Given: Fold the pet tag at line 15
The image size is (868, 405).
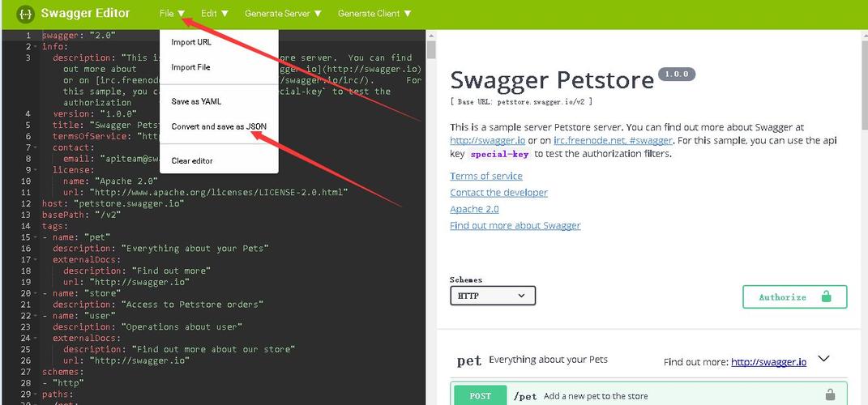Looking at the screenshot, I should tap(36, 237).
